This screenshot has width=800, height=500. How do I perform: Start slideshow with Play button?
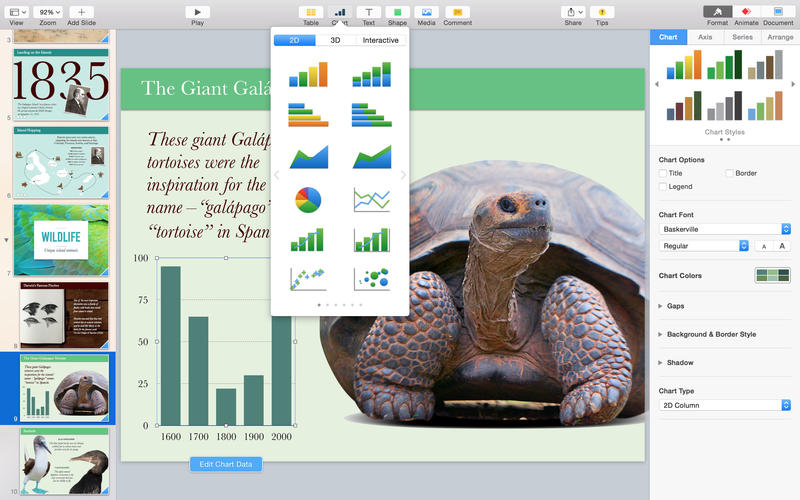(x=197, y=12)
